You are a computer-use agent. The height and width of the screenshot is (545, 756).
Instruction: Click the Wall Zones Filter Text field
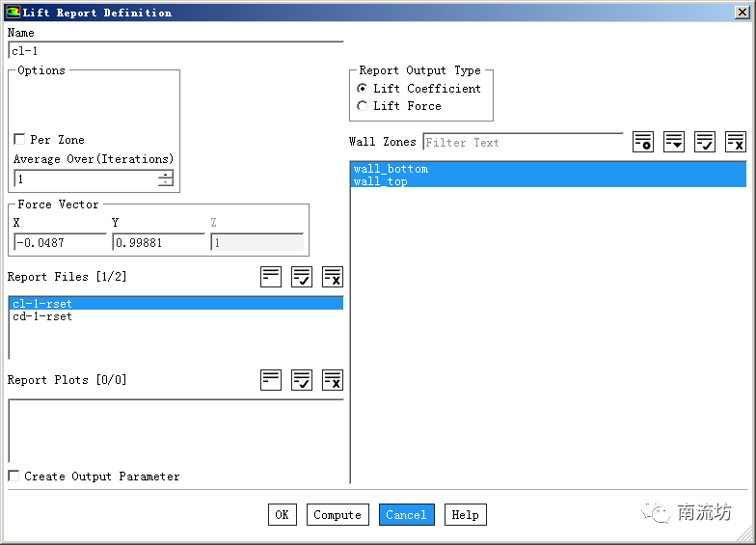(x=523, y=143)
